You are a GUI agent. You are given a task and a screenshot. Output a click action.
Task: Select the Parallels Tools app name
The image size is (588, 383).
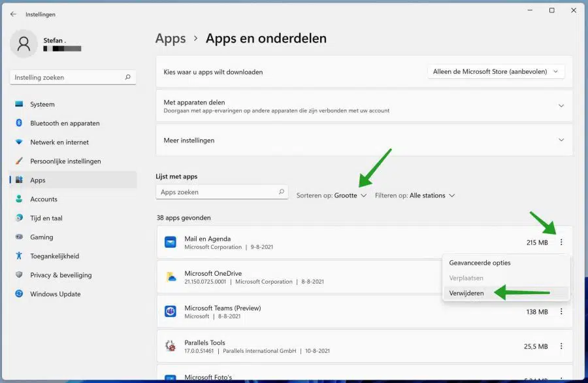tap(204, 342)
